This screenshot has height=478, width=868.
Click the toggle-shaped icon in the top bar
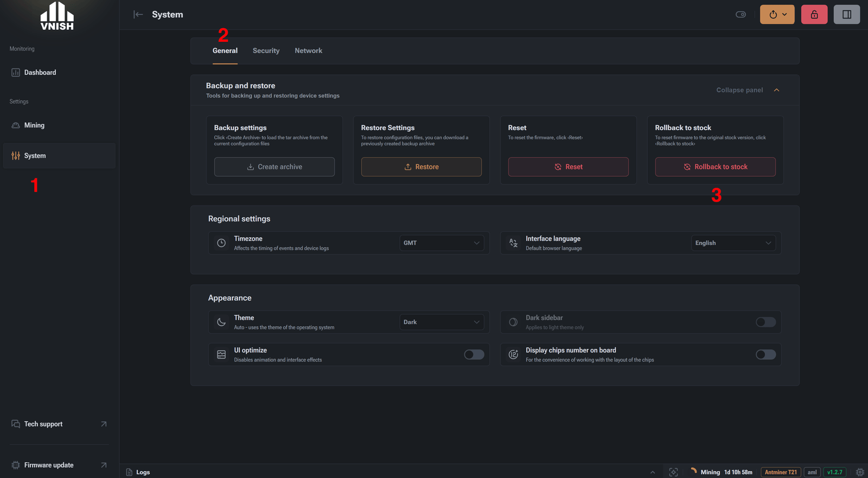coord(741,15)
